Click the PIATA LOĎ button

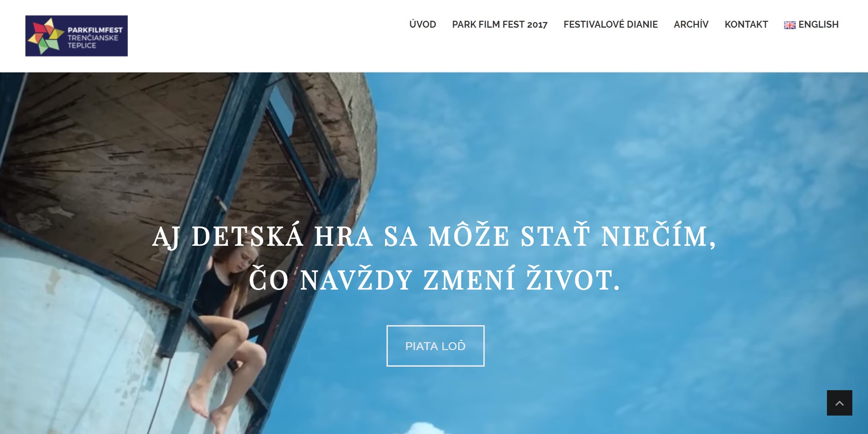(x=435, y=346)
